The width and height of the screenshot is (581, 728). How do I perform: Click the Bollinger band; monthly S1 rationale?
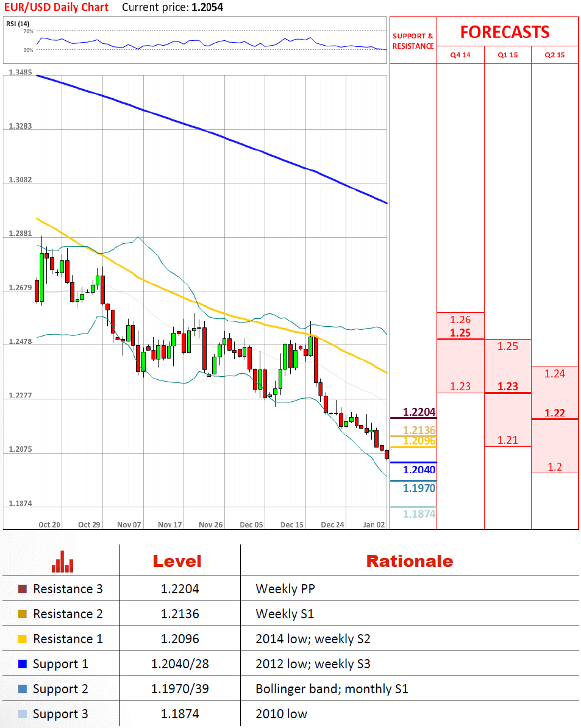332,689
